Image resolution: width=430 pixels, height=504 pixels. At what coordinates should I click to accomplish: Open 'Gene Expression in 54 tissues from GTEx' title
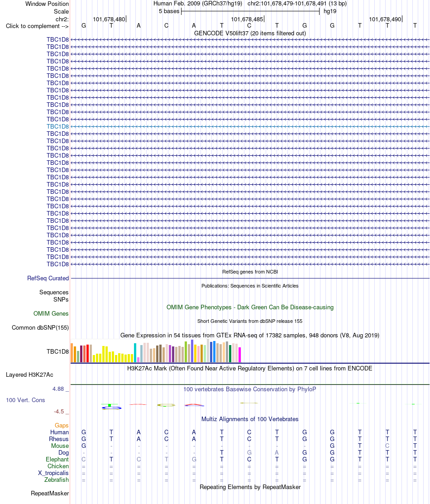coord(250,335)
